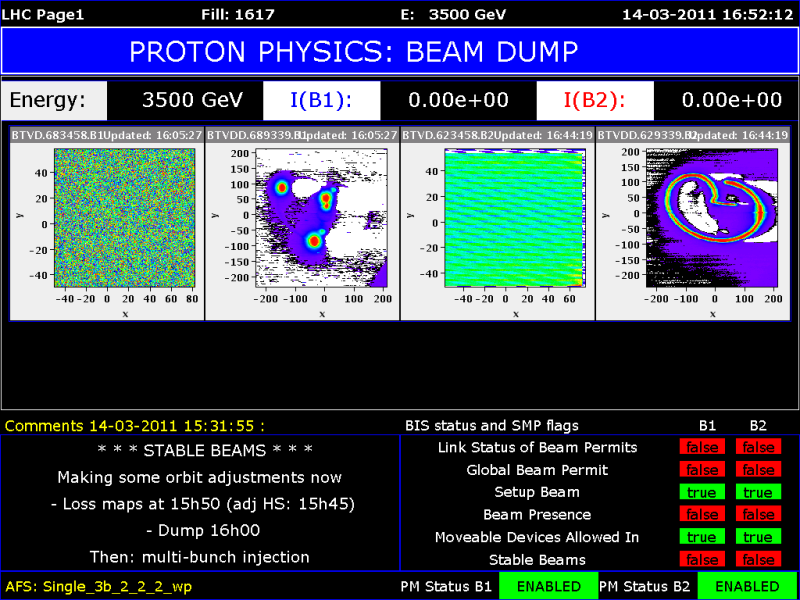Open the BTVD.623458.B2 striped plot
800x600 pixels.
514,217
